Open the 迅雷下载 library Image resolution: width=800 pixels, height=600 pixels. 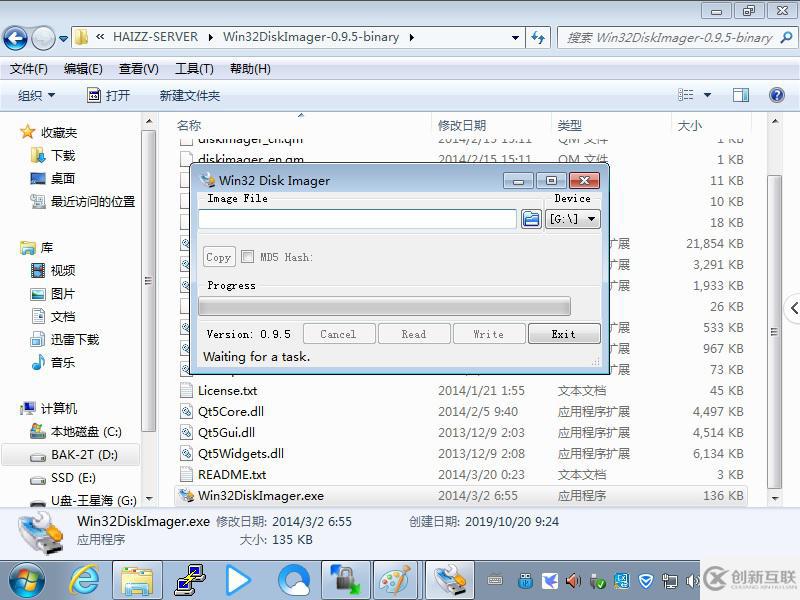coord(74,339)
